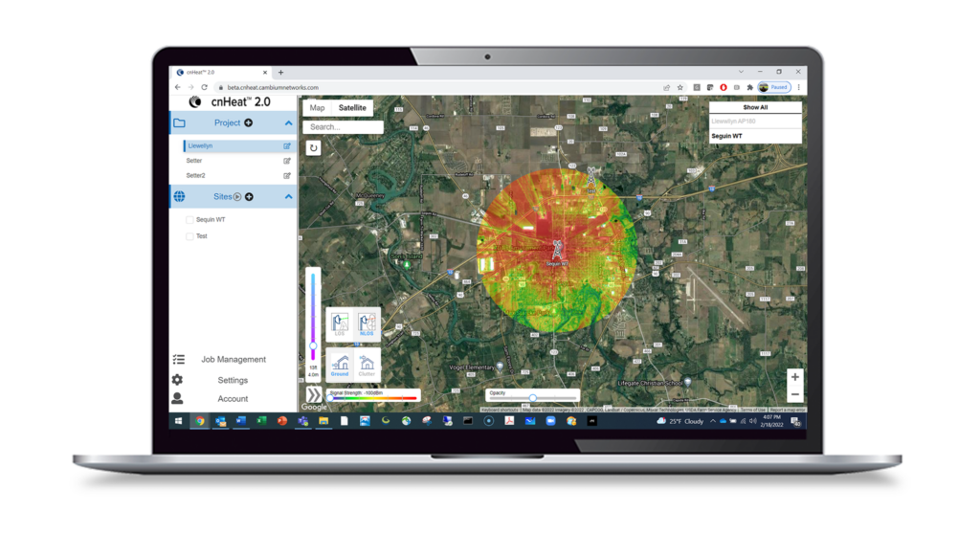The height and width of the screenshot is (533, 980).
Task: Click the edit icon beside Llewellyn
Action: 287,146
